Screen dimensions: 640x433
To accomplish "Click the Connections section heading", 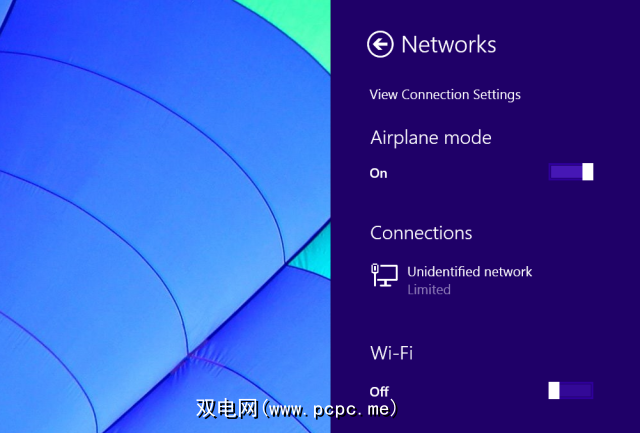I will (421, 233).
